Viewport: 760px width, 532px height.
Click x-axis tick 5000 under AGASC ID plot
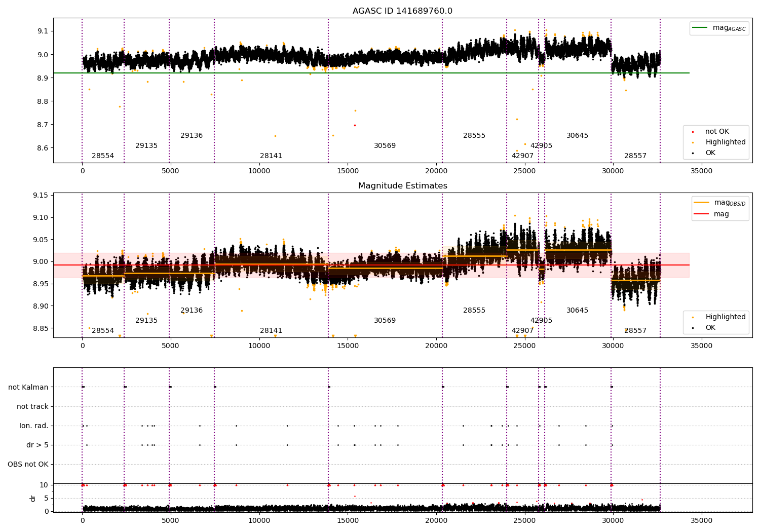coord(171,171)
